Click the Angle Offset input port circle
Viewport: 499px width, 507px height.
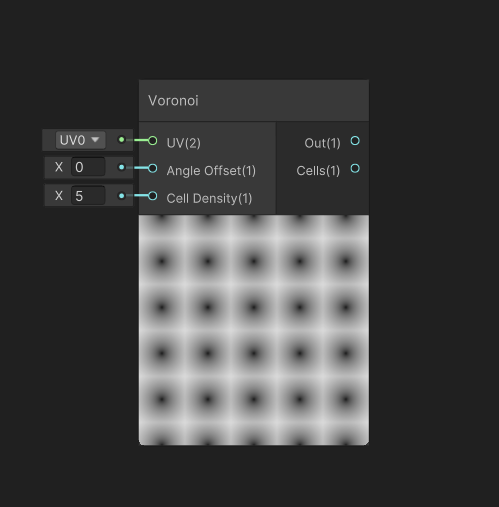tap(153, 168)
